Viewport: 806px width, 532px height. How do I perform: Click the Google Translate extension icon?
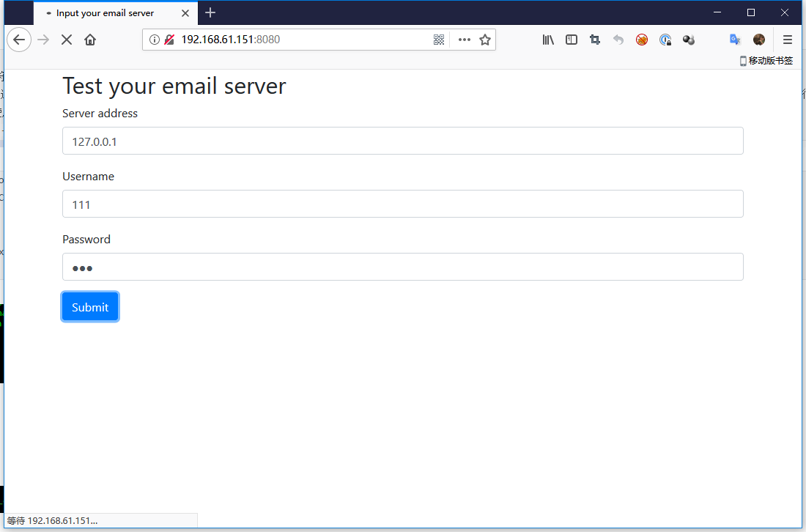735,40
